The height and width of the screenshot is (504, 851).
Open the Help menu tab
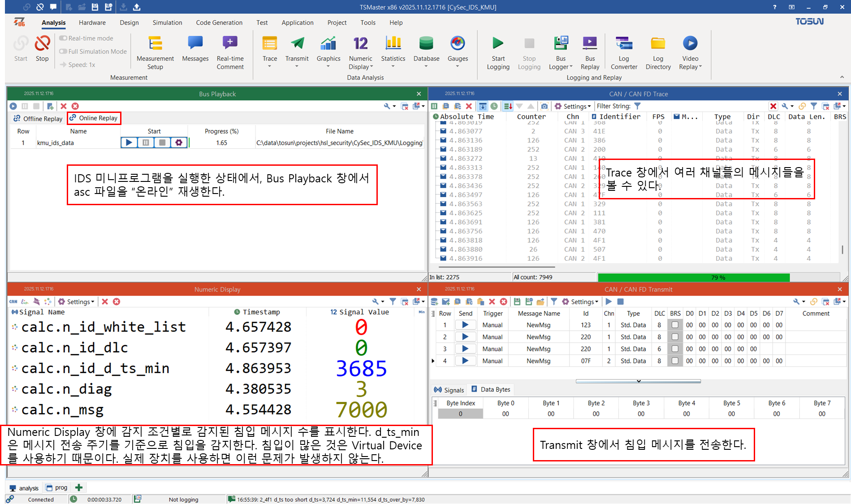396,22
